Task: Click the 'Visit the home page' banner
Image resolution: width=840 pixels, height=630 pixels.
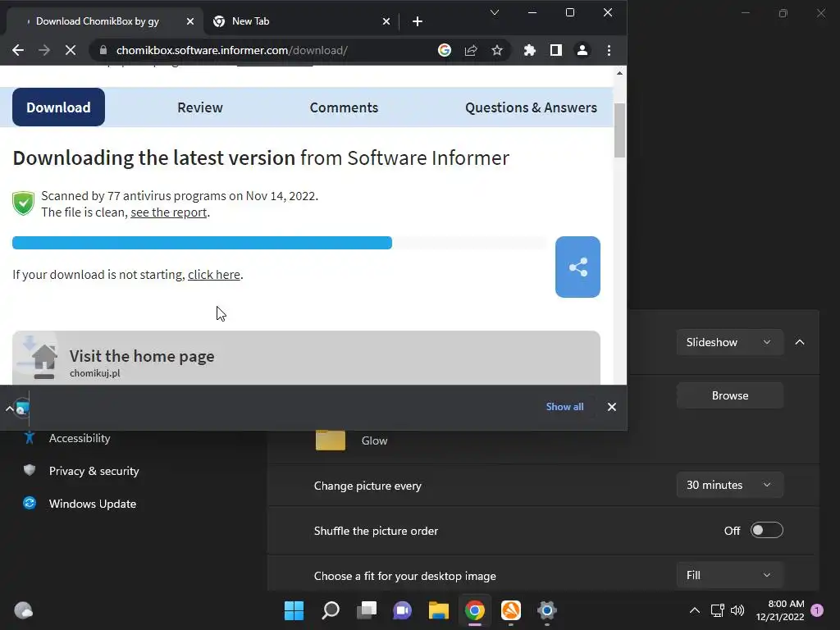Action: tap(306, 358)
